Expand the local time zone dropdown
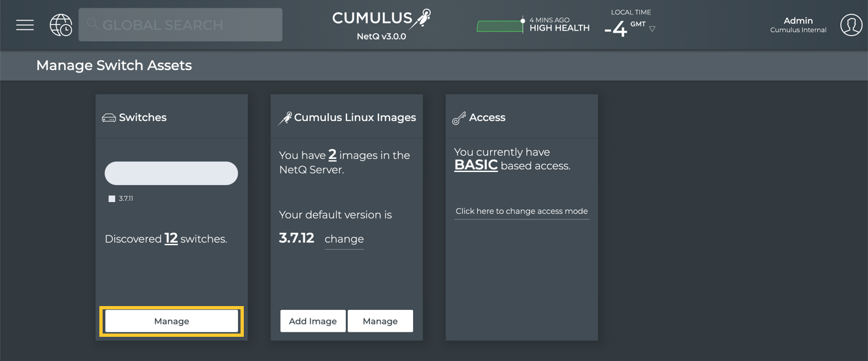The image size is (868, 361). tap(652, 29)
